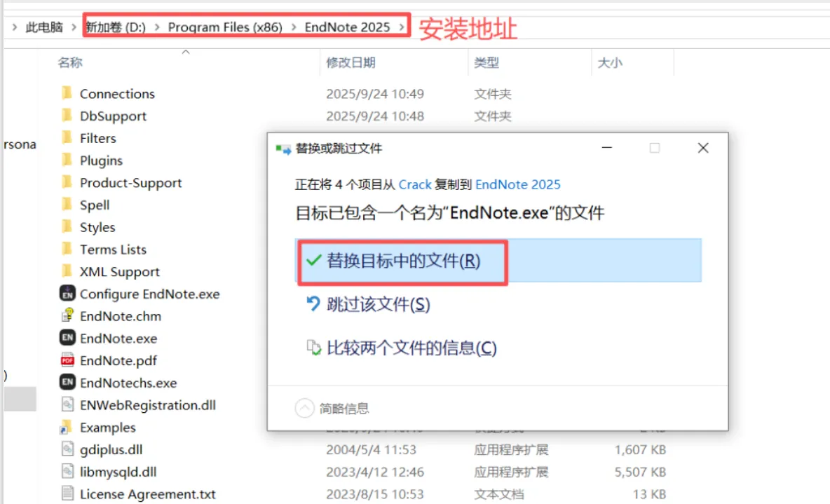Click the green checkmark replace icon
This screenshot has height=504, width=830.
(313, 260)
